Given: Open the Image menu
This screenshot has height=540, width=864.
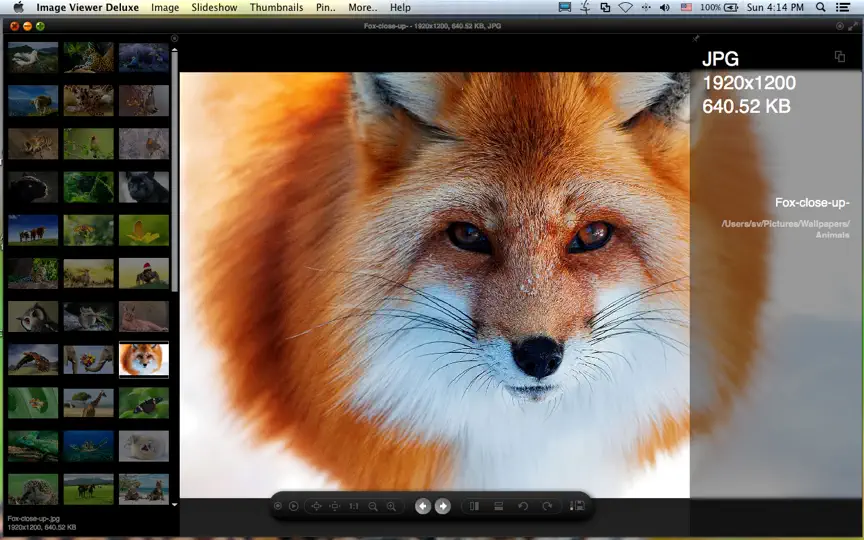Looking at the screenshot, I should point(165,7).
